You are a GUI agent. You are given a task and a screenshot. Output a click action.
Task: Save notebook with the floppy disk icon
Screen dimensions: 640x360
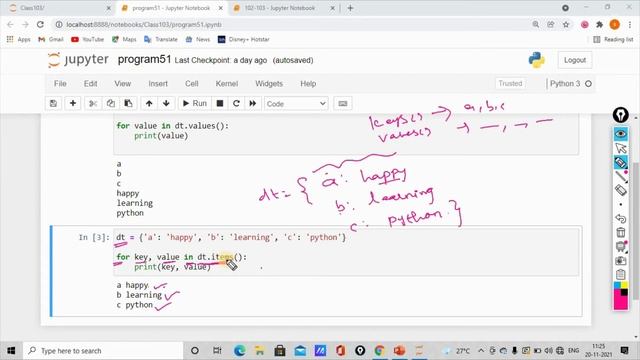[53, 104]
